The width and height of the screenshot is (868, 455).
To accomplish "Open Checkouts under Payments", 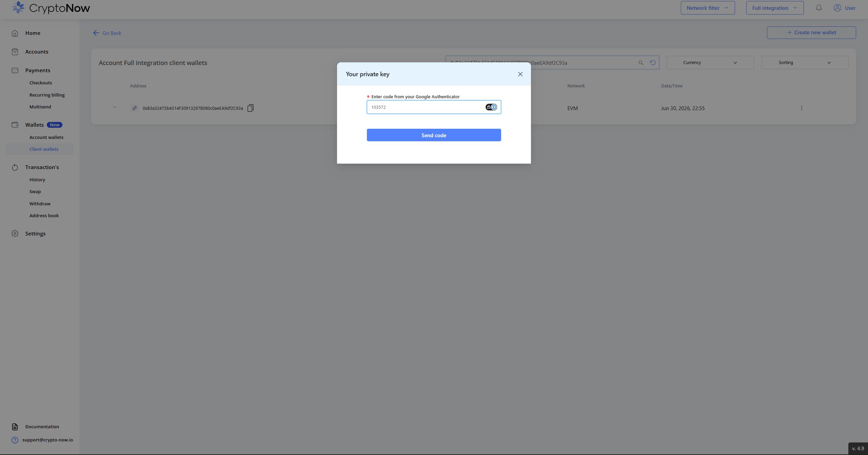I will tap(41, 83).
